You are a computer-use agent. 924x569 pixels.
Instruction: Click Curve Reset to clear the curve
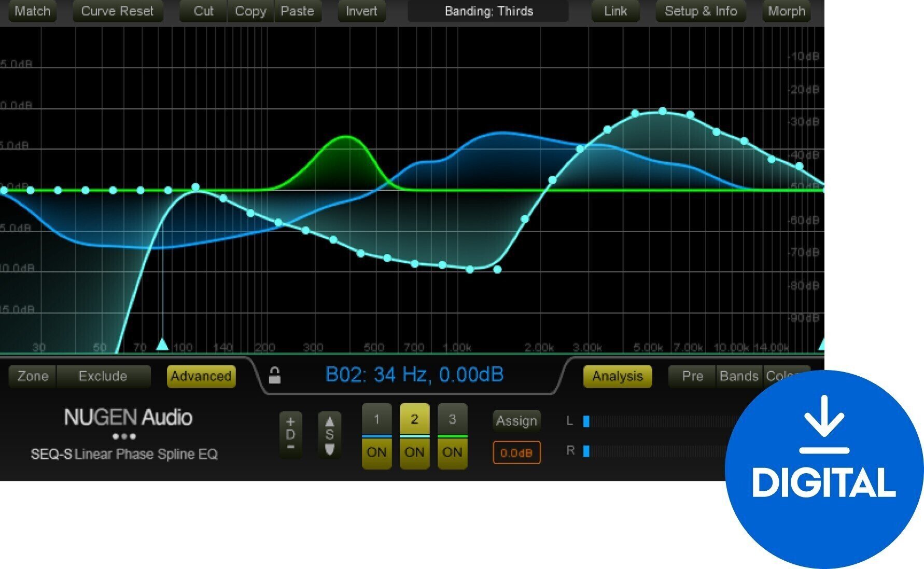(117, 11)
